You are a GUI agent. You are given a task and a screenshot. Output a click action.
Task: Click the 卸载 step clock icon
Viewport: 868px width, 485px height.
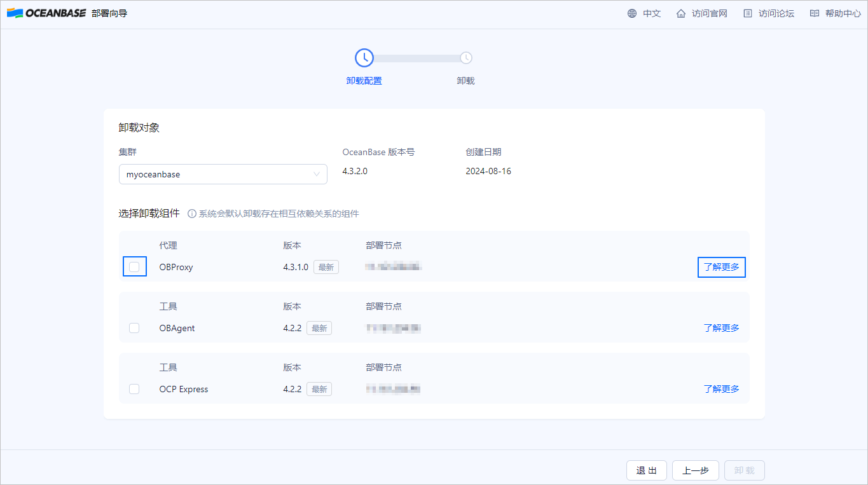pos(466,58)
